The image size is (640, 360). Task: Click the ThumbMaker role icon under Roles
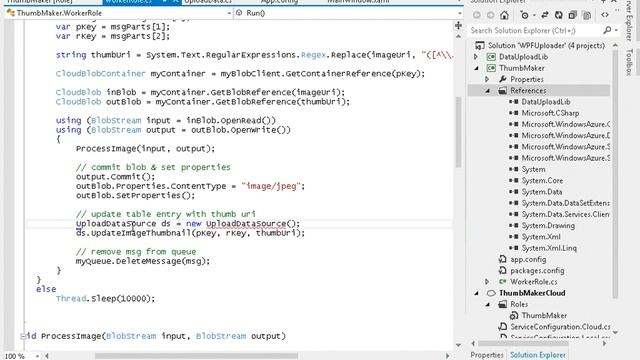pyautogui.click(x=513, y=316)
